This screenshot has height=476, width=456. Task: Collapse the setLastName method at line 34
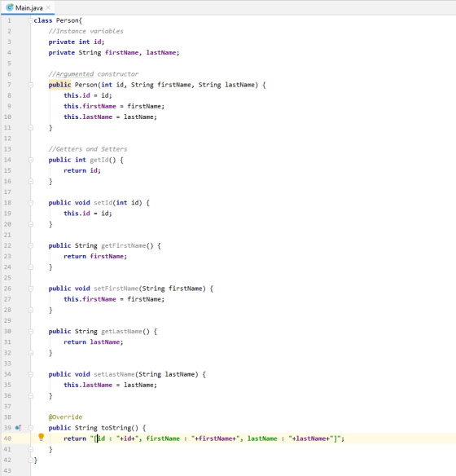(x=31, y=374)
